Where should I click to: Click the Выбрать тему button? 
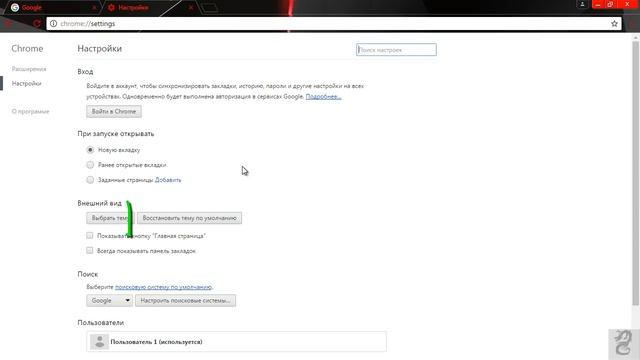tap(111, 218)
